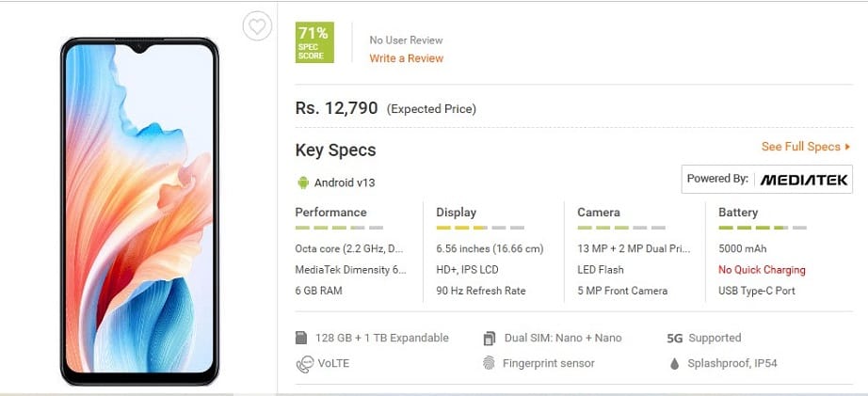The width and height of the screenshot is (868, 396).
Task: Click the Rs. 12,790 price
Action: [x=336, y=108]
